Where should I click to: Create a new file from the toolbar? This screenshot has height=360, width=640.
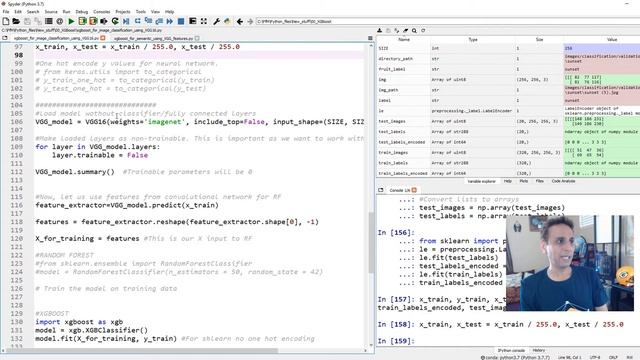coord(6,21)
